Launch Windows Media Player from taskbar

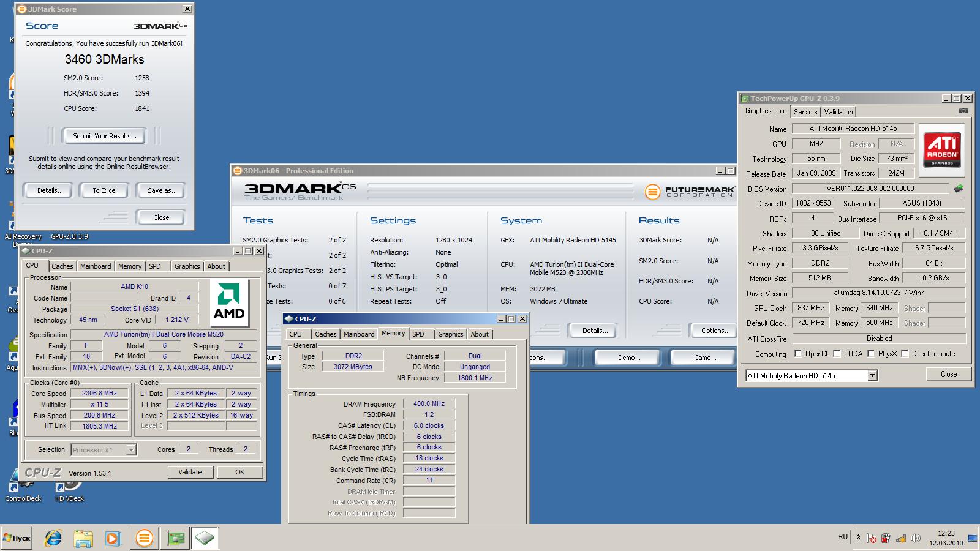[x=113, y=538]
